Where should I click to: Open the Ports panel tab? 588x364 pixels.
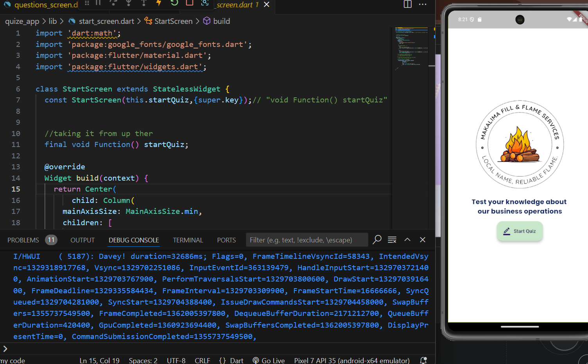pos(226,240)
